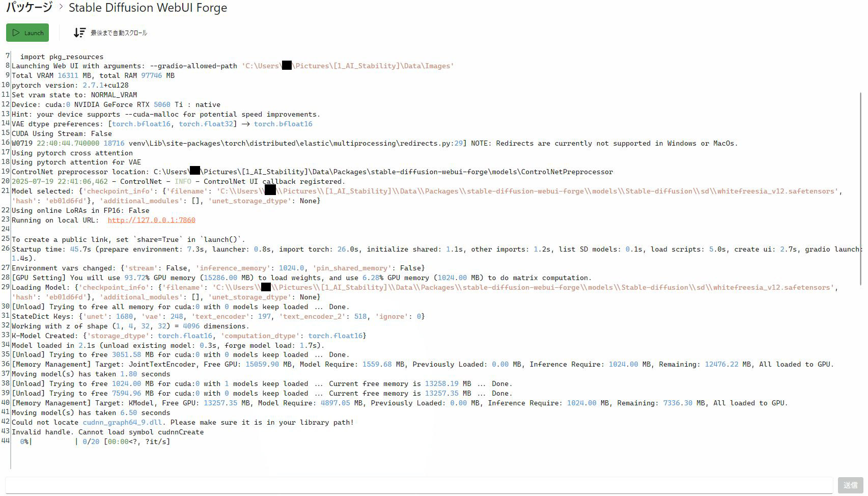
Task: Click the 'Total VRAM 16311 MB' line
Action: [93, 75]
